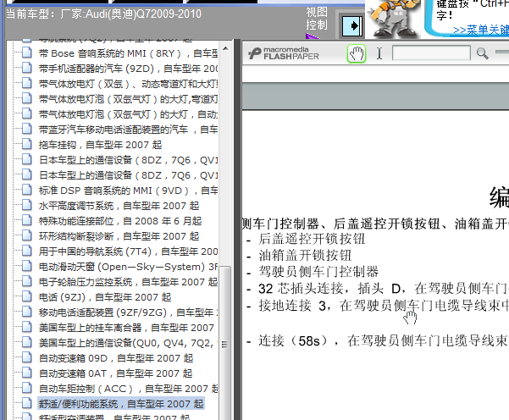Open 用于中国的导航系统 (7T4) entry
Screen dimensions: 509x420
pos(128,251)
